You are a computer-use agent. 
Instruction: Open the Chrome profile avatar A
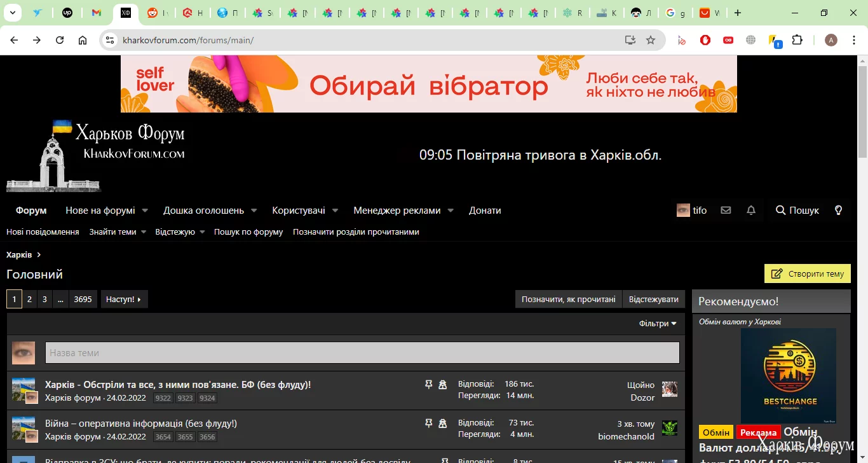(831, 40)
